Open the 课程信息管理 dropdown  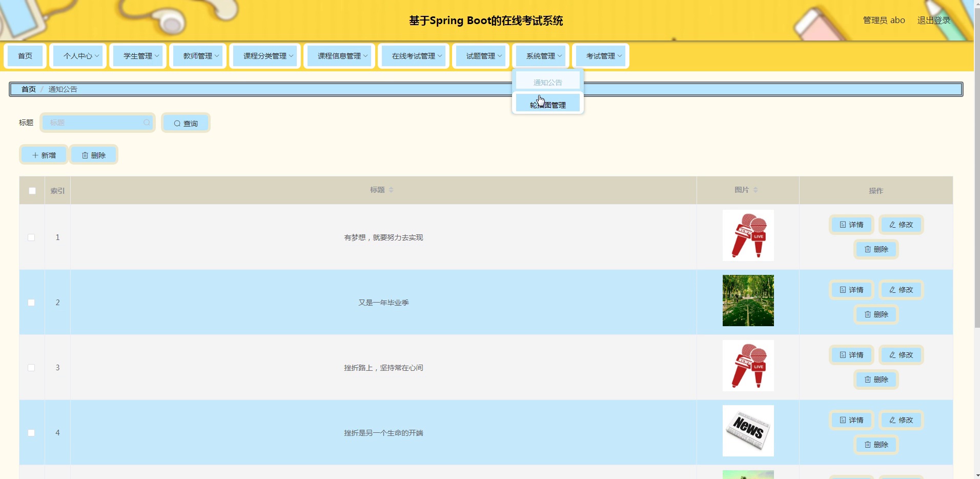pos(339,56)
